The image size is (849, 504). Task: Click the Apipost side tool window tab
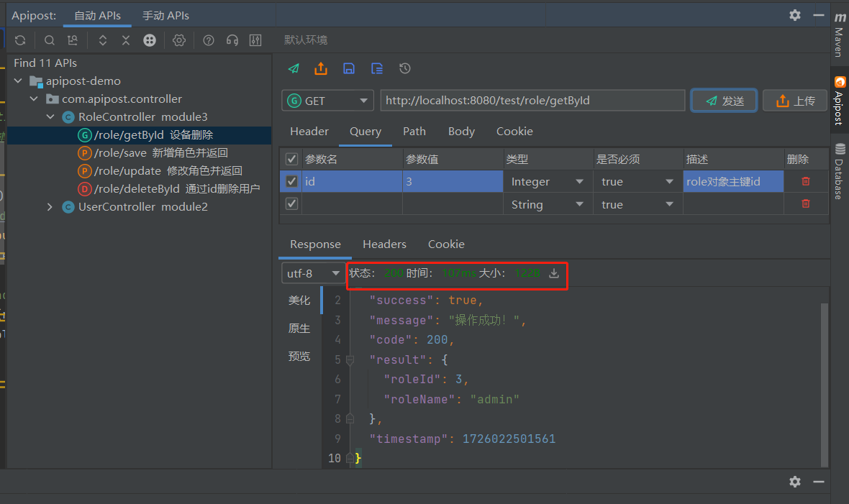pyautogui.click(x=839, y=101)
